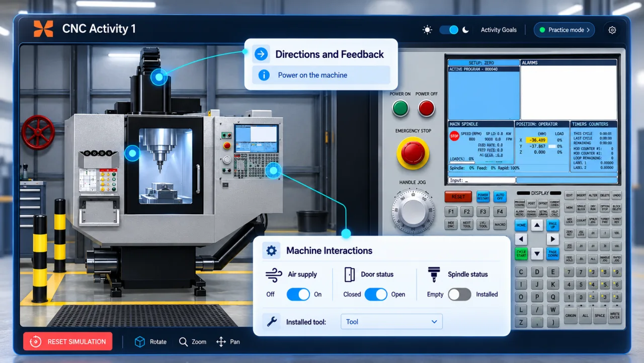The width and height of the screenshot is (644, 363).
Task: Click the blue HOME key
Action: point(521,225)
